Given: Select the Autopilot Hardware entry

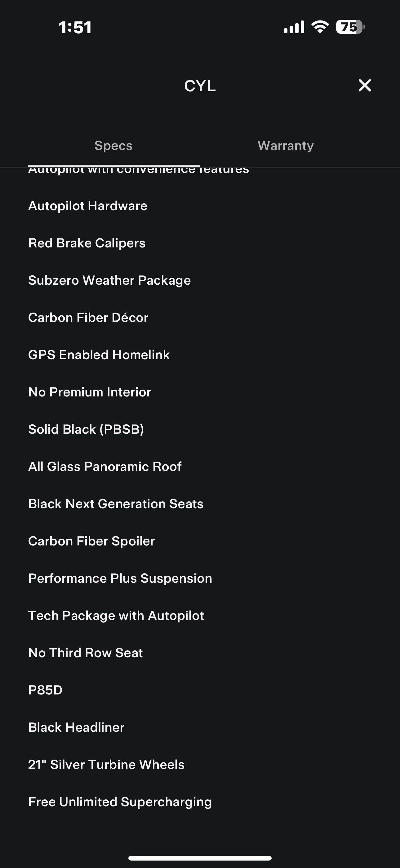Looking at the screenshot, I should click(88, 206).
